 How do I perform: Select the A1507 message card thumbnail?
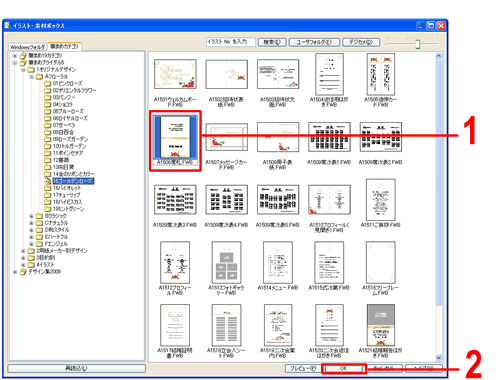coord(226,137)
